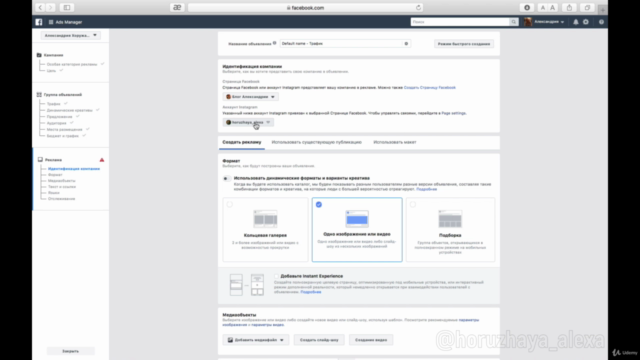640x360 pixels.
Task: Switch to the Использовать макет tab
Action: tap(395, 142)
